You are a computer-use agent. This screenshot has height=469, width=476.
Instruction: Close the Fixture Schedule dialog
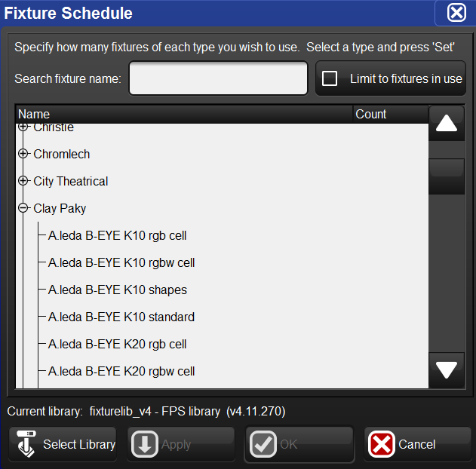click(456, 13)
